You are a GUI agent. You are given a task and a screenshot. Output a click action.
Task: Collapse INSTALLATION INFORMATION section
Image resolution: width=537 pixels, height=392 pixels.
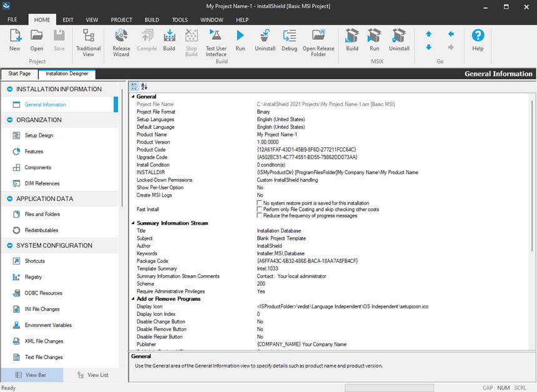click(9, 89)
